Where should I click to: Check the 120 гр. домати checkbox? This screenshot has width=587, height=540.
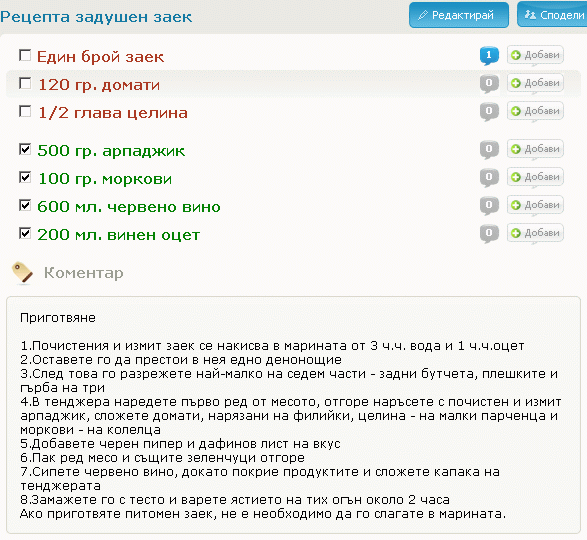pos(25,84)
